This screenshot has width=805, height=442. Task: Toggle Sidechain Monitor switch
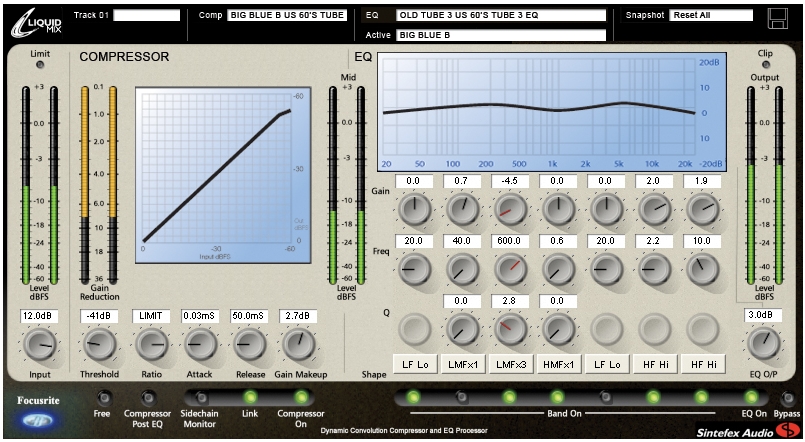click(201, 397)
